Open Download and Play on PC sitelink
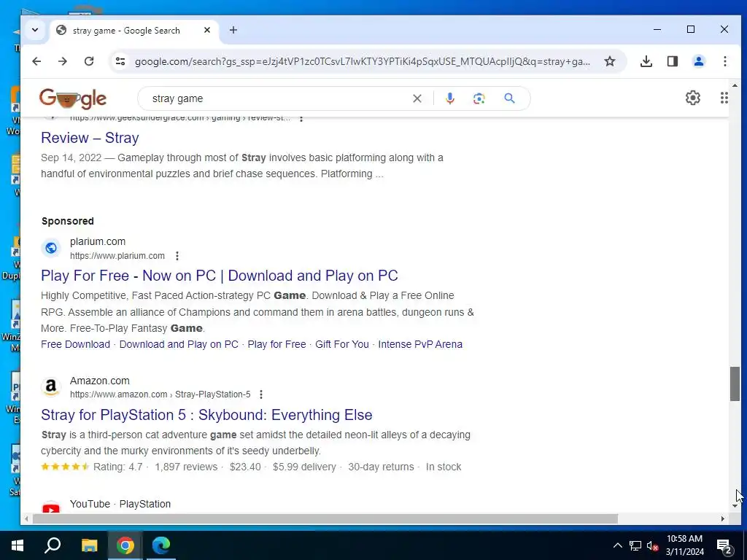Screen dimensions: 747x560 pos(179,344)
